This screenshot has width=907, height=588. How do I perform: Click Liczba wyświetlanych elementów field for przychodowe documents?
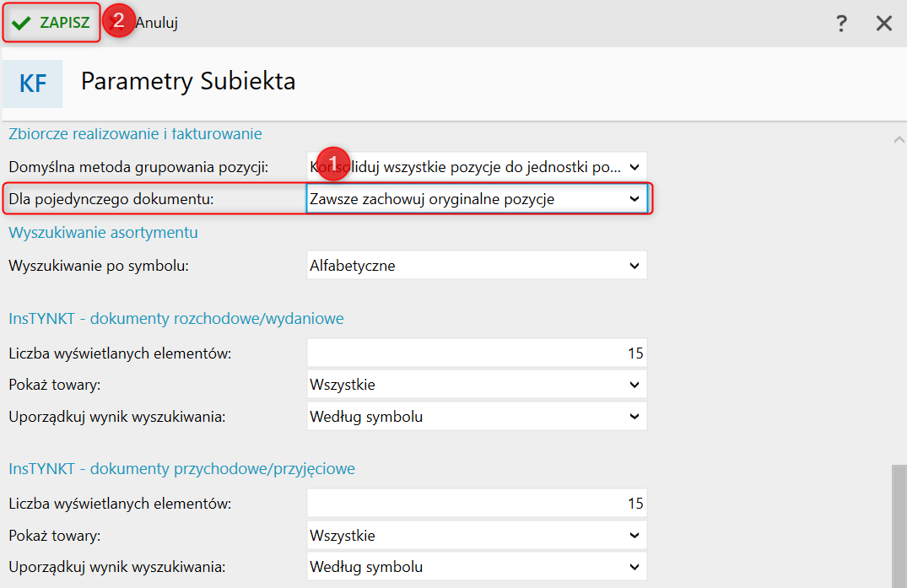tap(477, 504)
